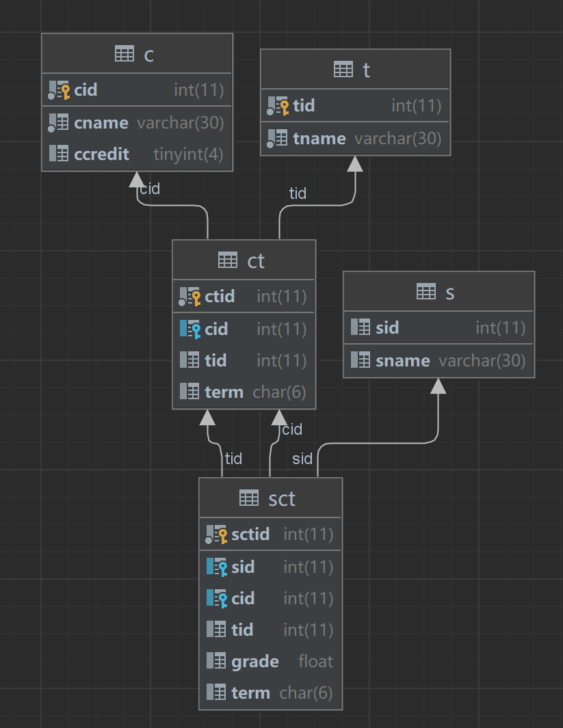Click the "sid" label near the arrow to s
This screenshot has width=563, height=728.
tap(302, 459)
